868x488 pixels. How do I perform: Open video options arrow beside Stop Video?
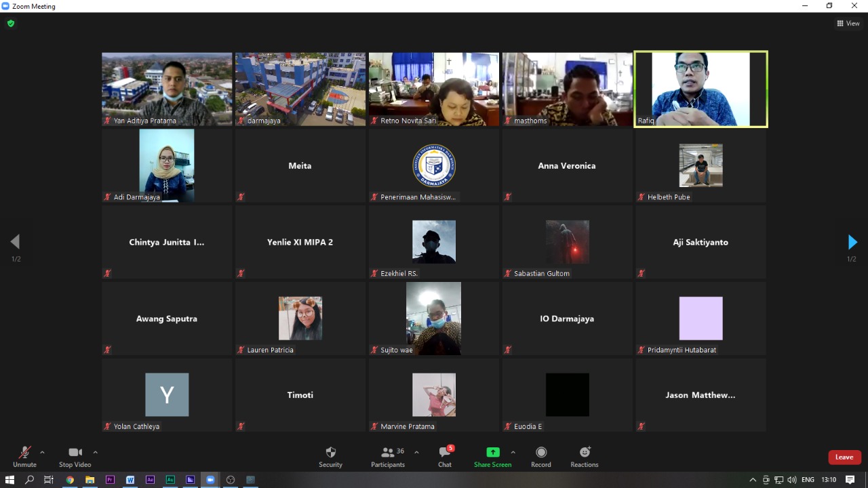point(95,452)
